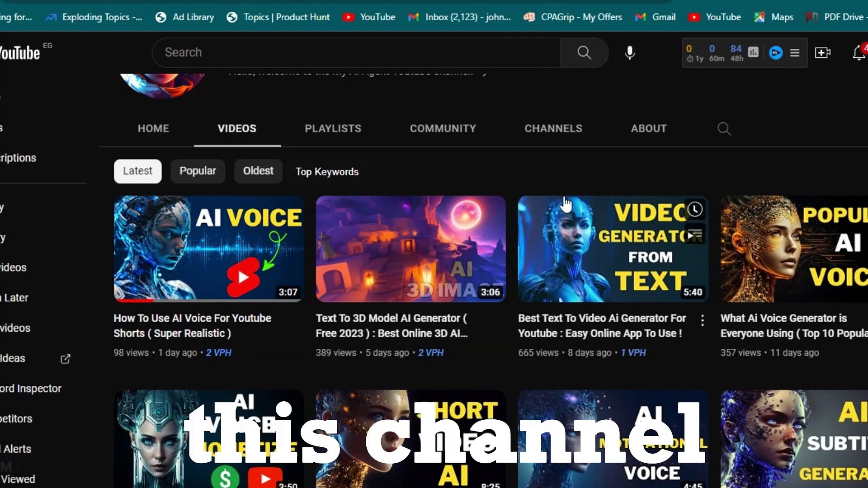Expand the channel description chevron
This screenshot has height=488, width=868.
(484, 73)
